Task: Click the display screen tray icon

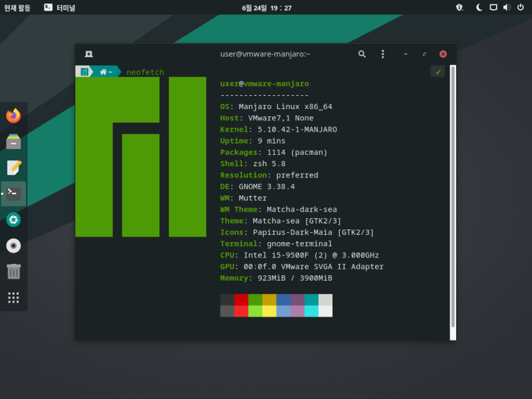Action: coord(493,7)
